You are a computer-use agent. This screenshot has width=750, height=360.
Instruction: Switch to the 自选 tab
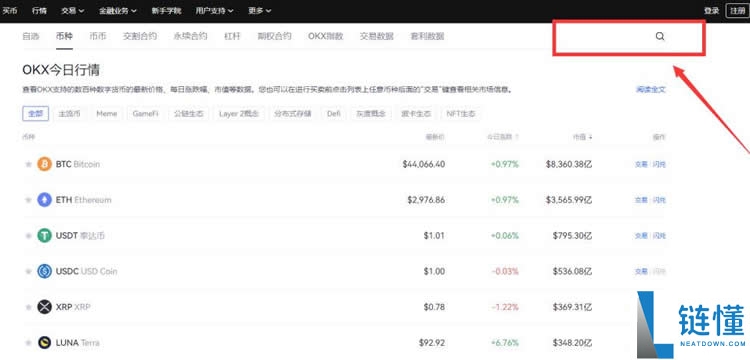click(x=31, y=36)
